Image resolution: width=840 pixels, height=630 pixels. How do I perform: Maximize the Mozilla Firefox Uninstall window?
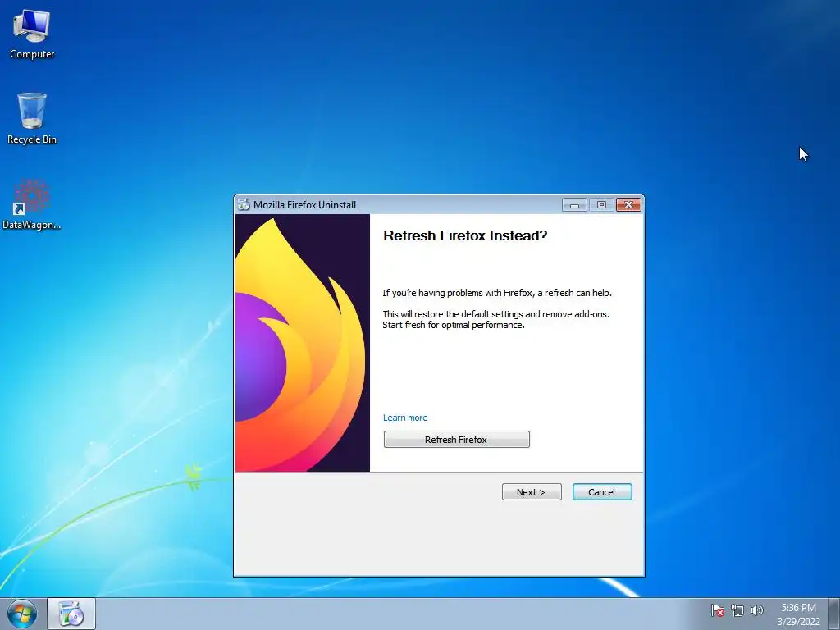601,204
